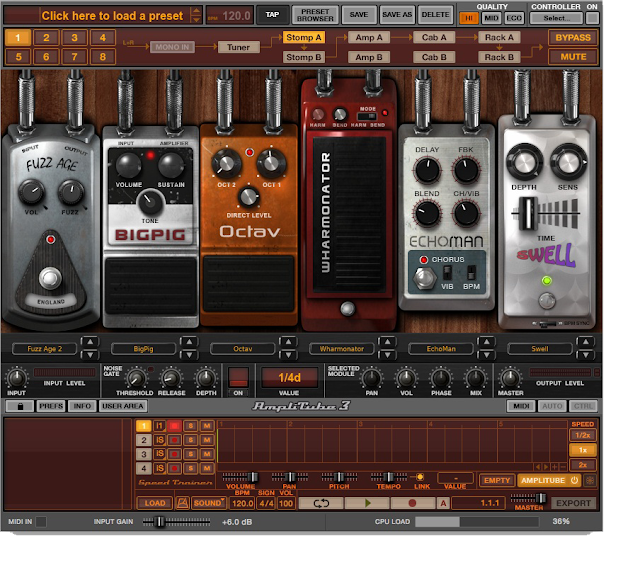Toggle EchoMan BPM switch
Viewport: 640px width, 565px height.
471,273
